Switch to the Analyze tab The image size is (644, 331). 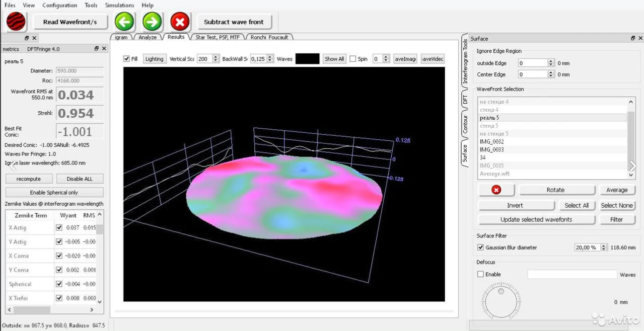148,37
